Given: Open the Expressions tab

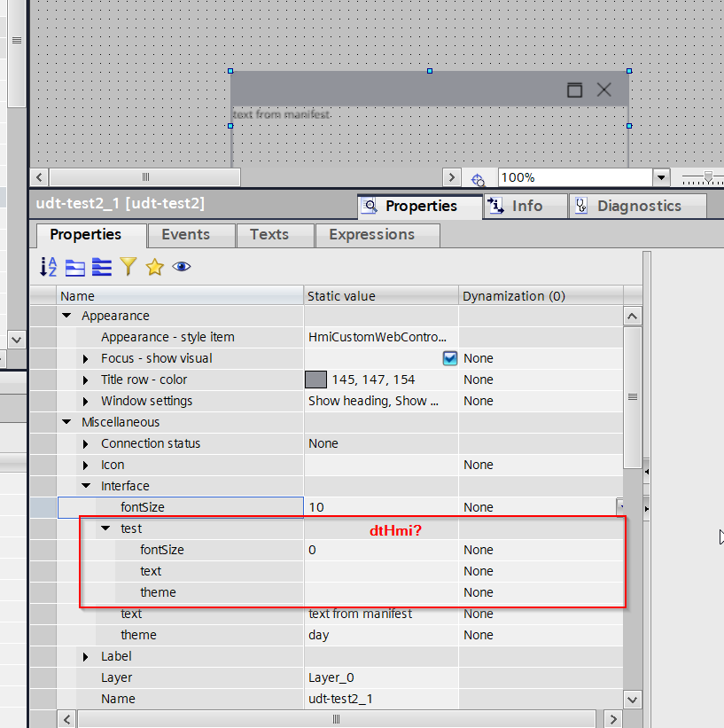Looking at the screenshot, I should 371,235.
